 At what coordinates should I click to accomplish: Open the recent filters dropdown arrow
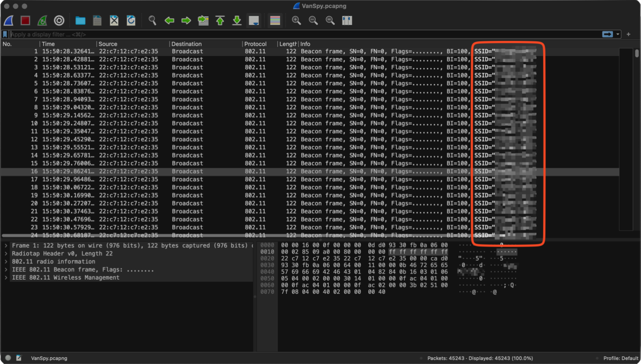click(618, 34)
